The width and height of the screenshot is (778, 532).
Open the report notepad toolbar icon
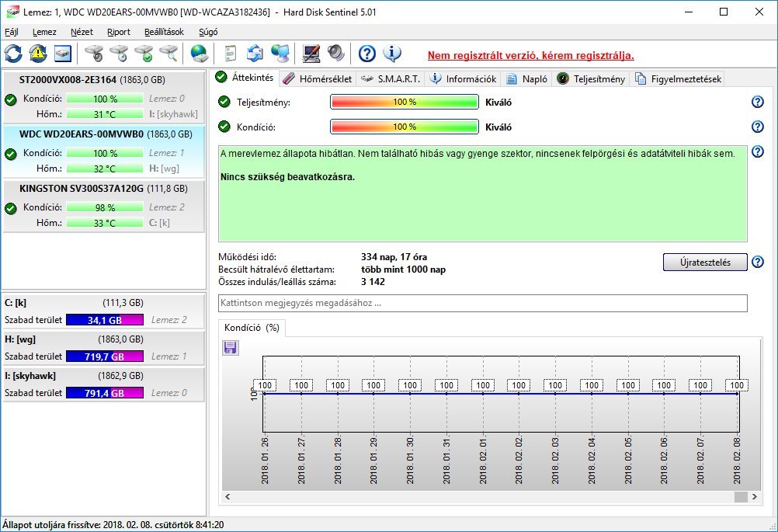[x=231, y=54]
